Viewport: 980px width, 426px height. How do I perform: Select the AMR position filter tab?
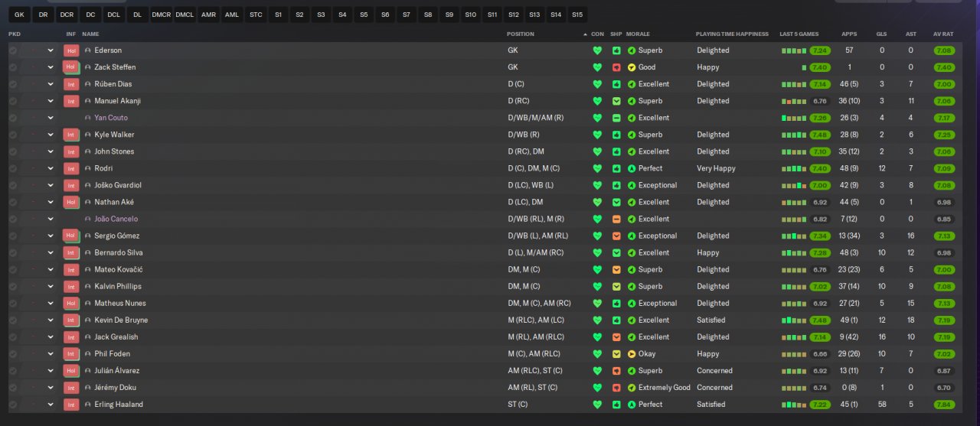point(208,15)
